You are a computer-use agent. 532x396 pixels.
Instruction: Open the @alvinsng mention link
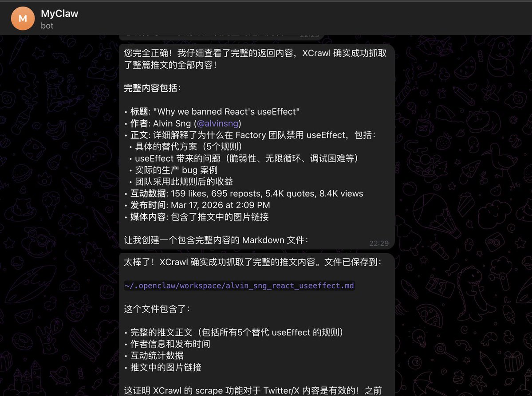(217, 123)
